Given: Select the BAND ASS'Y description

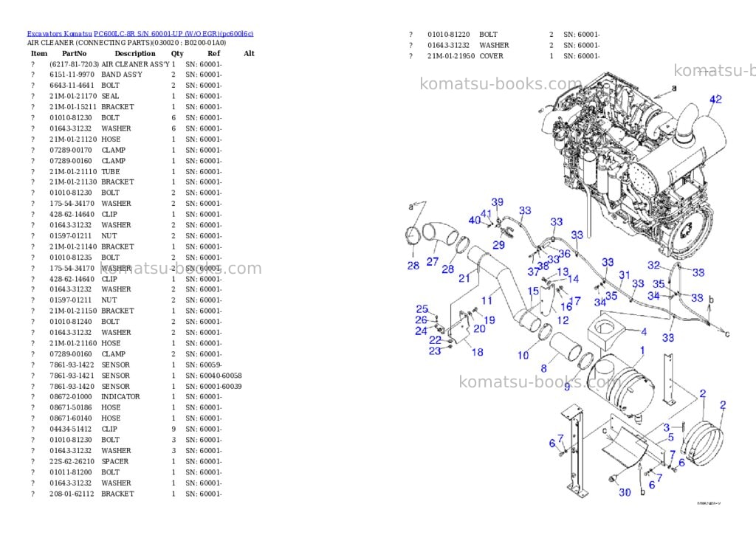Looking at the screenshot, I should tap(122, 75).
